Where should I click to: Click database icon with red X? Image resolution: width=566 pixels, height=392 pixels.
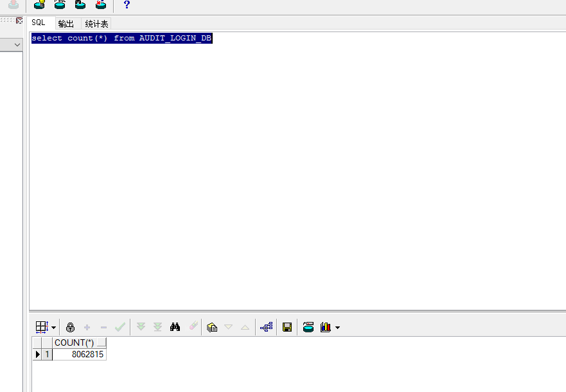click(100, 4)
